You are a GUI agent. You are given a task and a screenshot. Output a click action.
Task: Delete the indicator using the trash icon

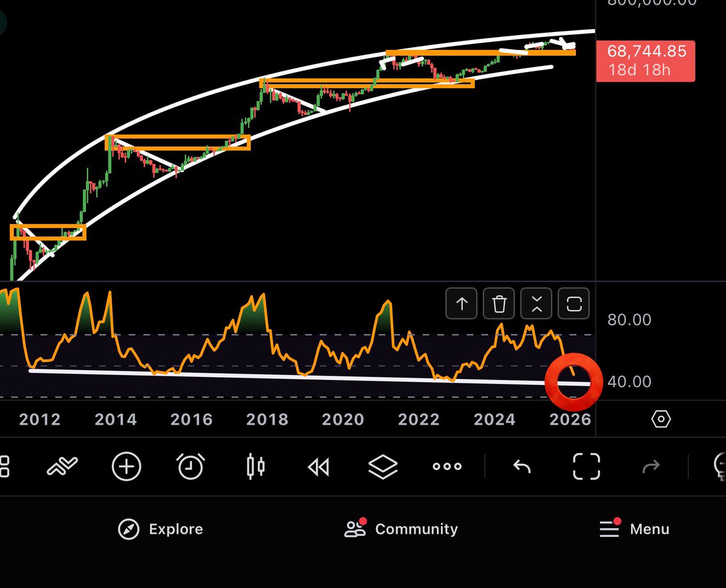pyautogui.click(x=499, y=304)
